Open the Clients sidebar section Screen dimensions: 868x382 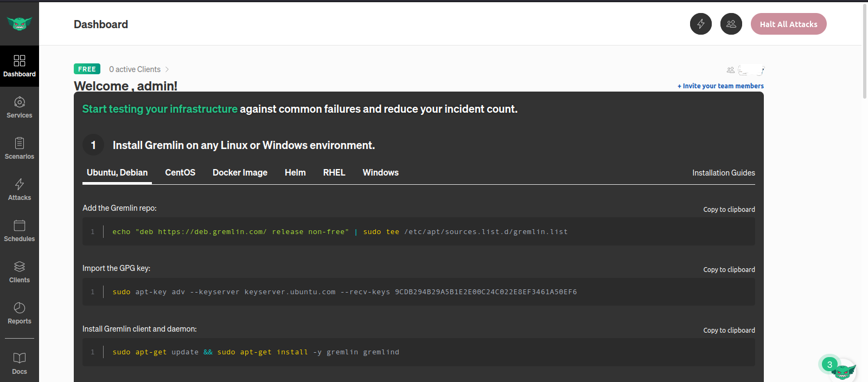(x=20, y=272)
